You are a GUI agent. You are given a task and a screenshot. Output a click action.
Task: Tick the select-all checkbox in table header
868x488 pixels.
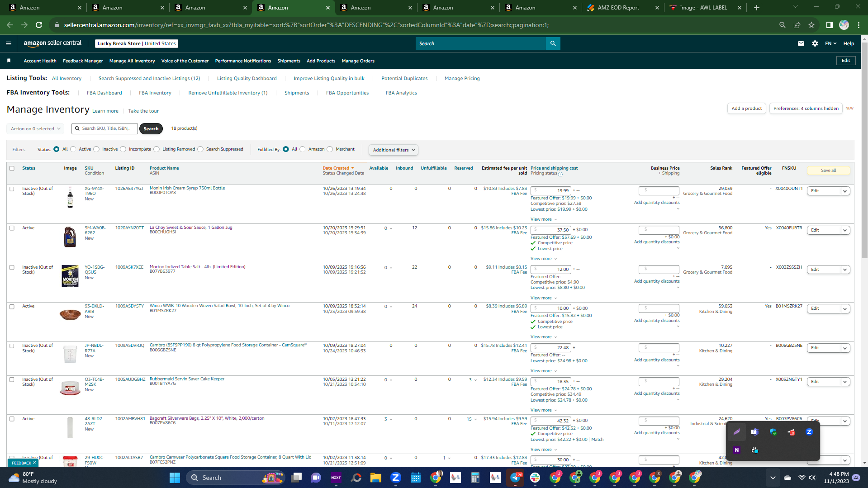coord(12,168)
